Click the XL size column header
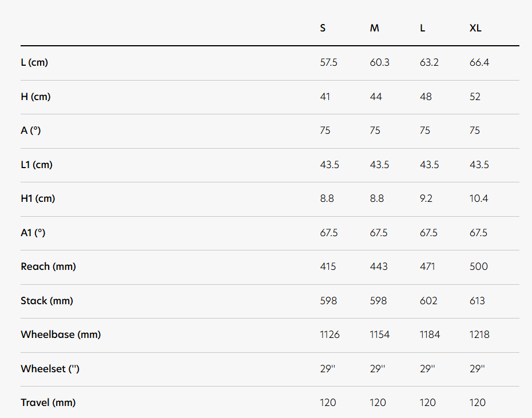The image size is (532, 418). coord(475,28)
